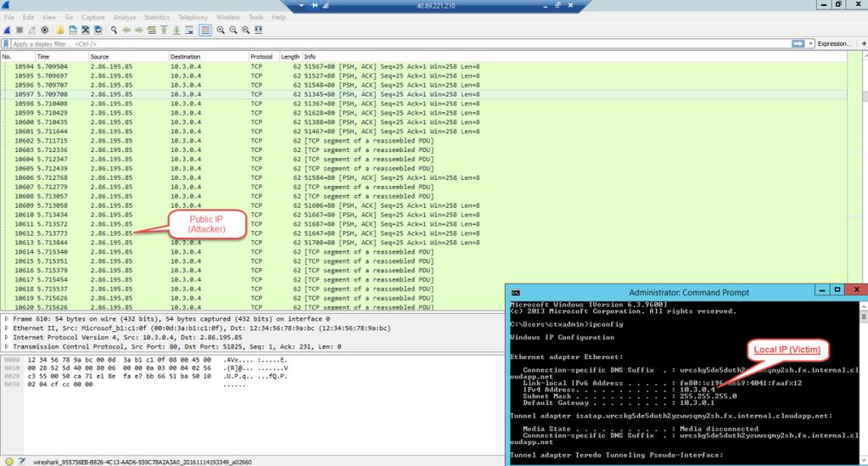Stop the running packet capture
The width and height of the screenshot is (868, 466).
(20, 30)
